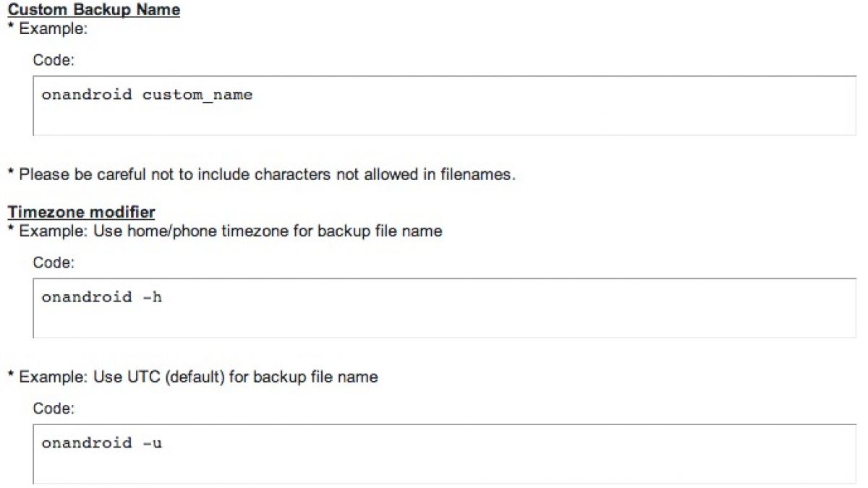The width and height of the screenshot is (868, 488).
Task: Click the Custom Backup Name heading
Action: (93, 10)
